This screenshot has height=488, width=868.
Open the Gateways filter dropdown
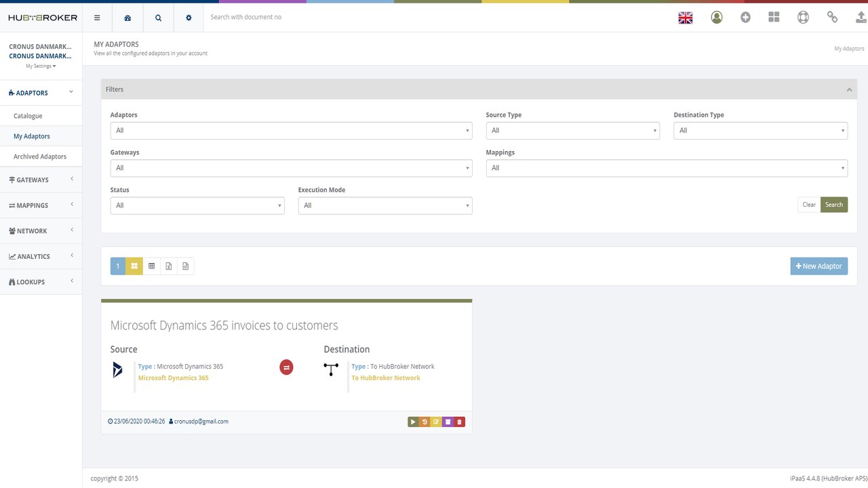[x=291, y=168]
